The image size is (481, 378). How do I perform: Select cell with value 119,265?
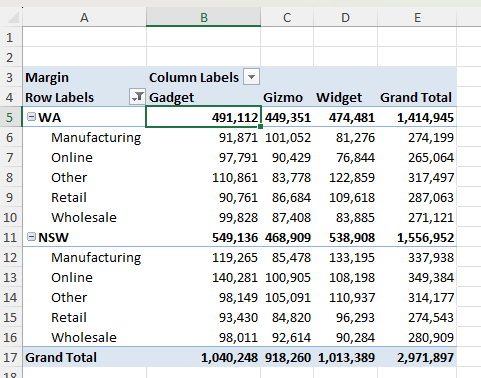click(x=203, y=257)
